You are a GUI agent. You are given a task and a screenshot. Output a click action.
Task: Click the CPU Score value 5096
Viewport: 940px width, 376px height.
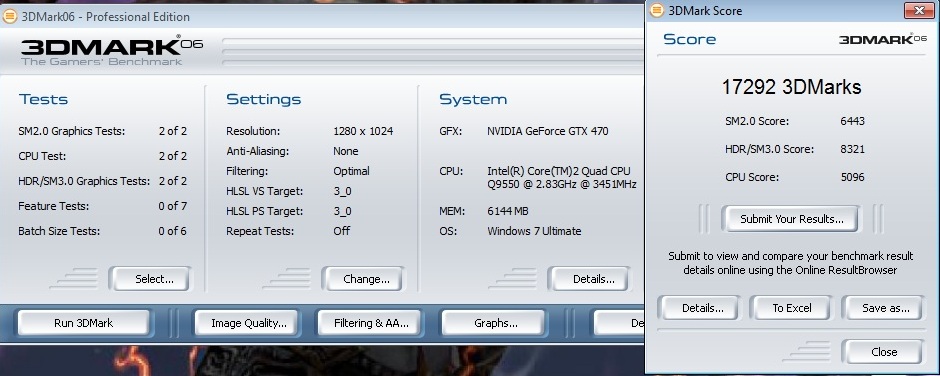pyautogui.click(x=852, y=178)
